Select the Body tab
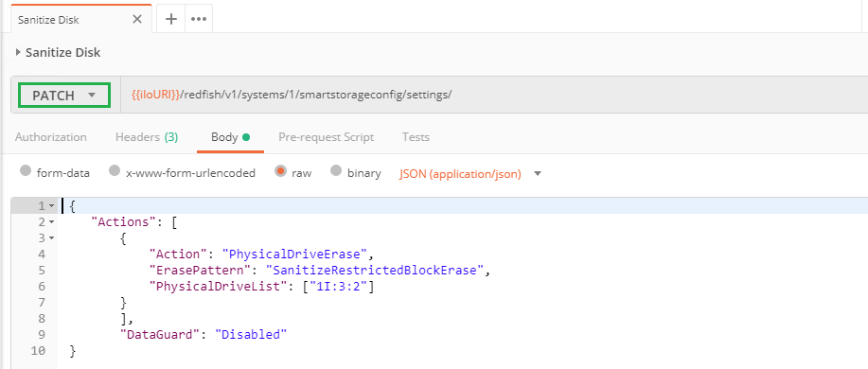Viewport: 868px width, 369px height. (x=230, y=137)
